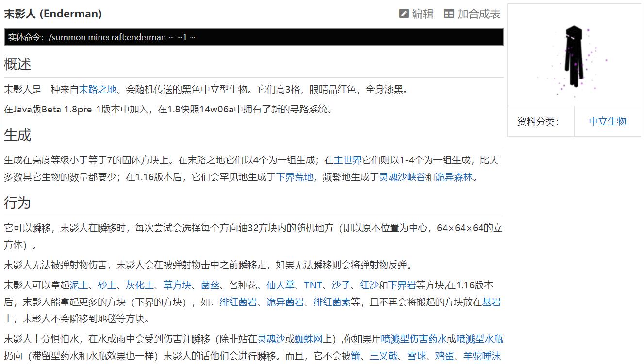
Task: Follow the 草方块 link
Action: coord(177,285)
